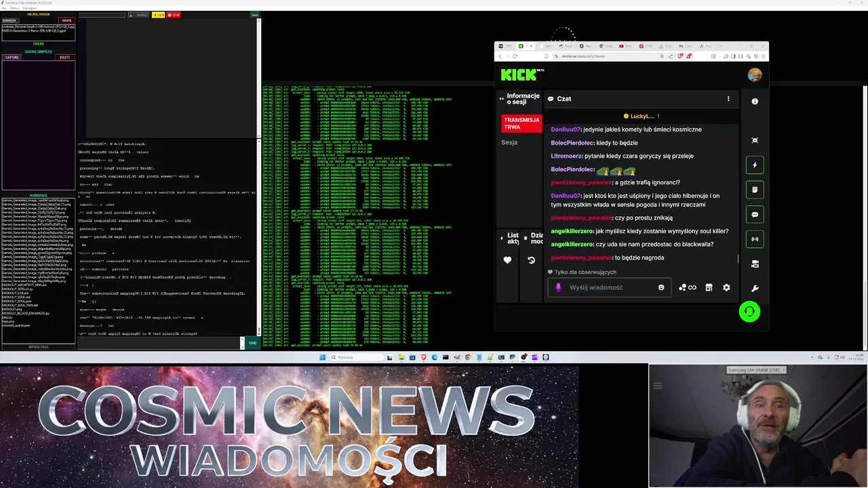The width and height of the screenshot is (868, 488).
Task: Open Google Chrome from taskbar
Action: (468, 357)
